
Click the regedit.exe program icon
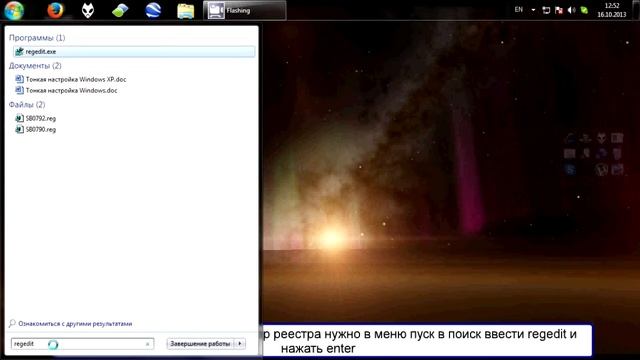coord(19,51)
